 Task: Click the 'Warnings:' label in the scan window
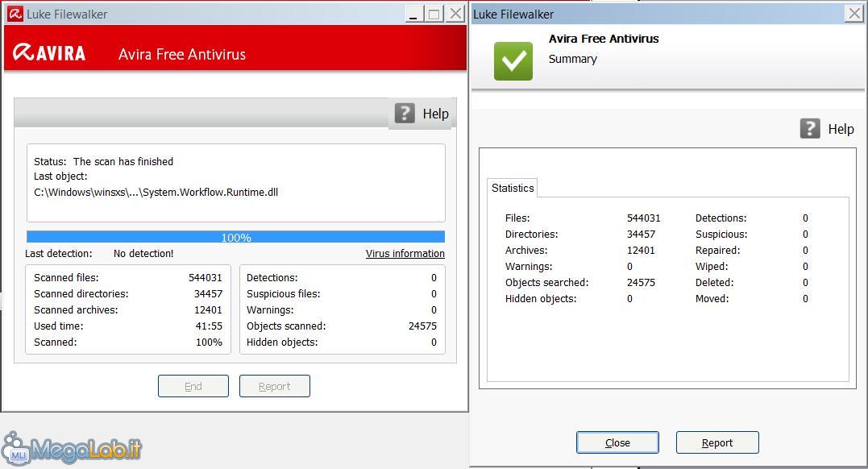pos(270,309)
